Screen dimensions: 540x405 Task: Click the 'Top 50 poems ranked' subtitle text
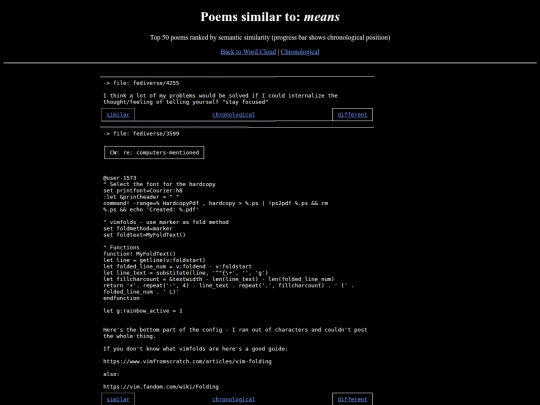click(270, 38)
